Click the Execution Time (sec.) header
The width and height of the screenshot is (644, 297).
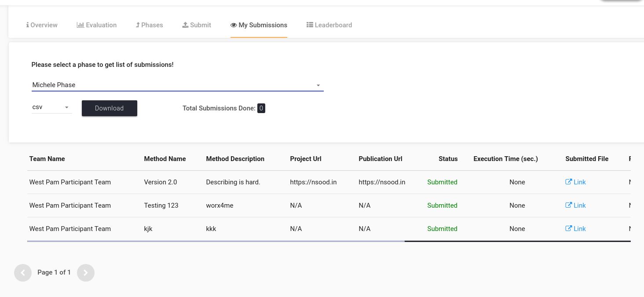506,159
